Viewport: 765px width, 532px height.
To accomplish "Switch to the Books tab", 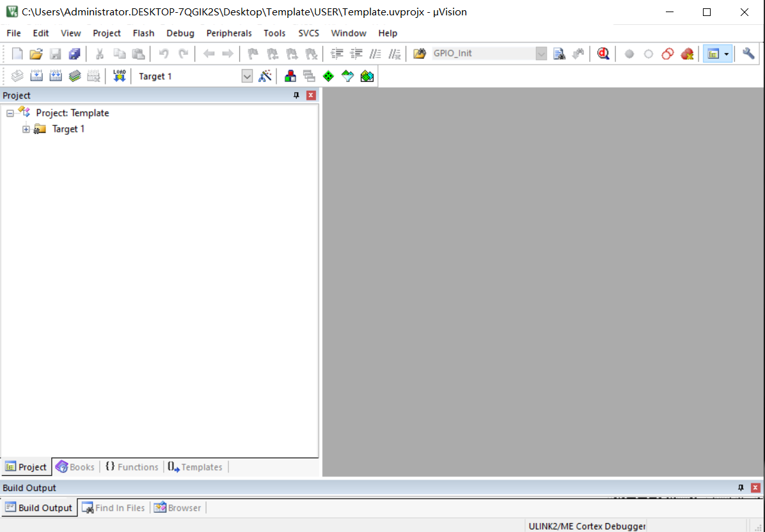I will click(75, 467).
